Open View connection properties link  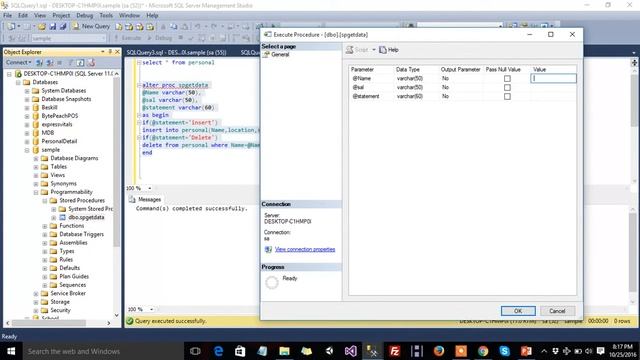coord(305,249)
